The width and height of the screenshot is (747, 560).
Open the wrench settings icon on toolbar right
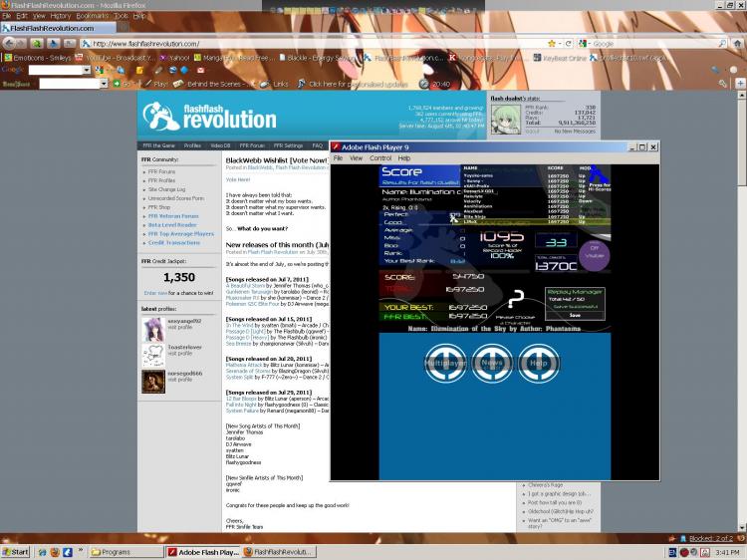point(723,84)
